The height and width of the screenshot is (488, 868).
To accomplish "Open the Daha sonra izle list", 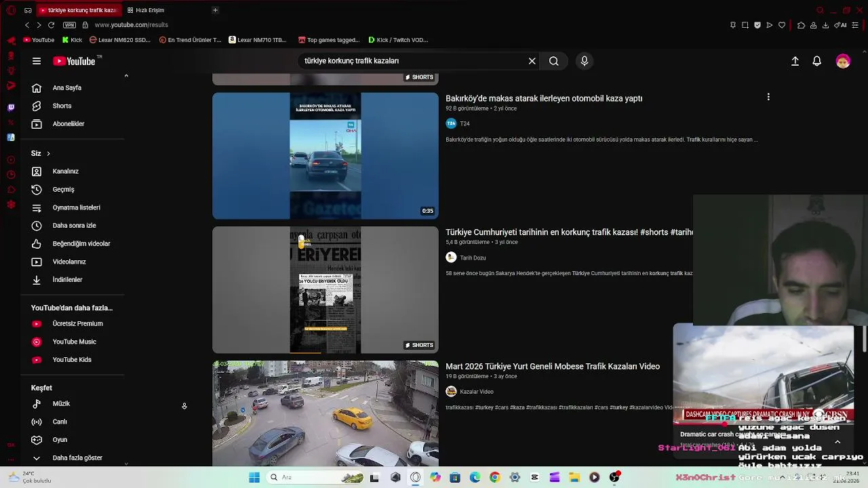I will [74, 226].
